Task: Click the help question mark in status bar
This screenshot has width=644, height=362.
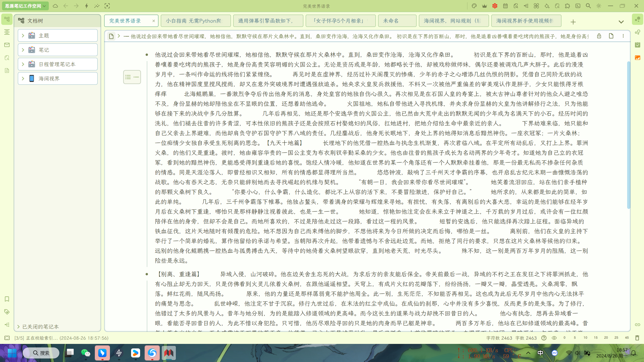Action: coord(544,338)
